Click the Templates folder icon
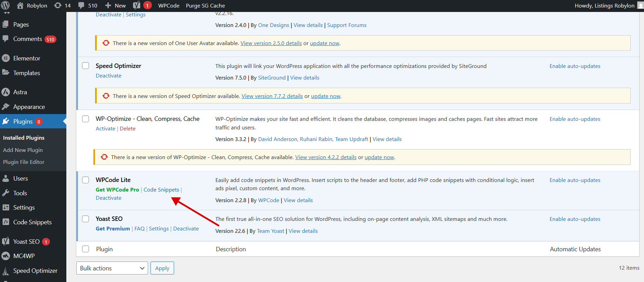Viewport: 644px width, 282px height. [x=6, y=73]
